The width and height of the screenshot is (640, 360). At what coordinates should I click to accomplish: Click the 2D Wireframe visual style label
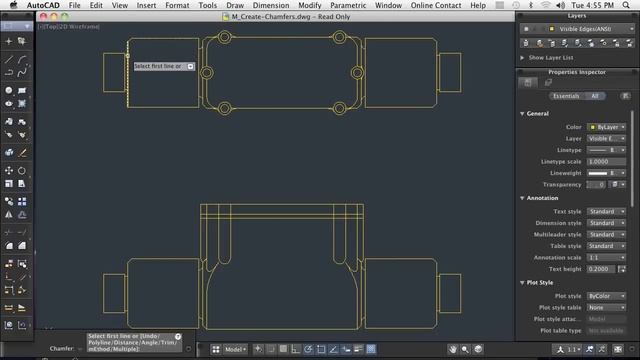[x=79, y=27]
